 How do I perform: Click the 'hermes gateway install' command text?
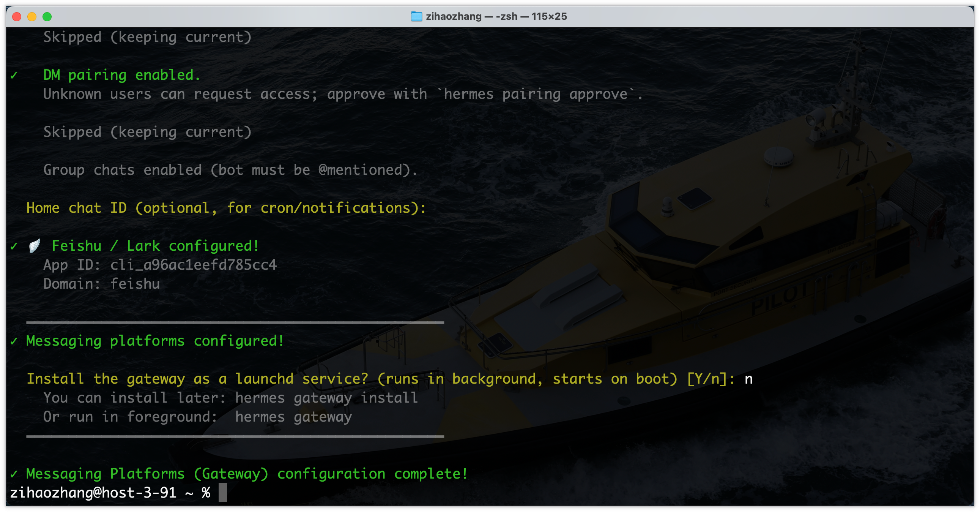[326, 398]
